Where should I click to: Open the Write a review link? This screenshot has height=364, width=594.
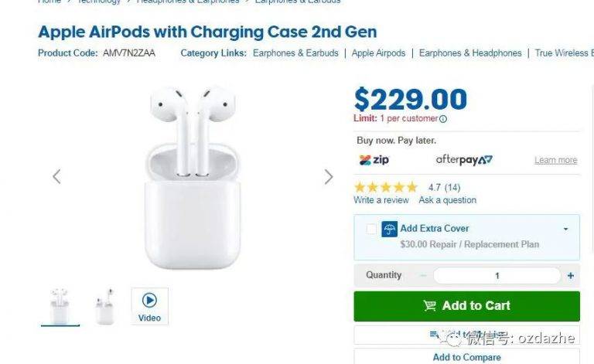pos(381,200)
